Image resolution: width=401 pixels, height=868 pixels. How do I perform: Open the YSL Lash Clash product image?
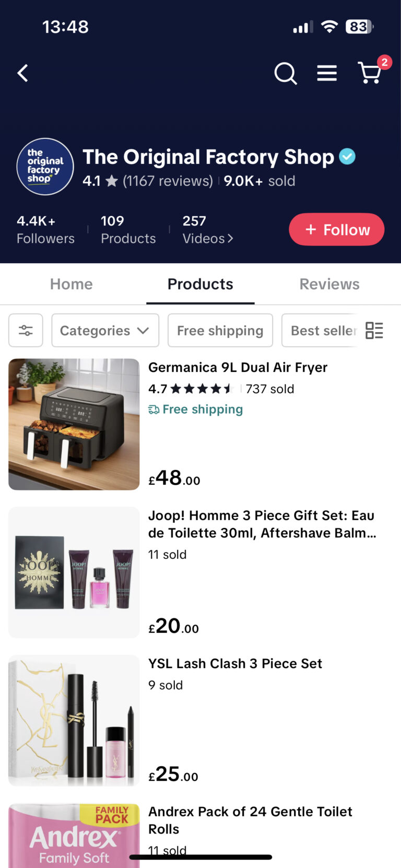pos(74,721)
